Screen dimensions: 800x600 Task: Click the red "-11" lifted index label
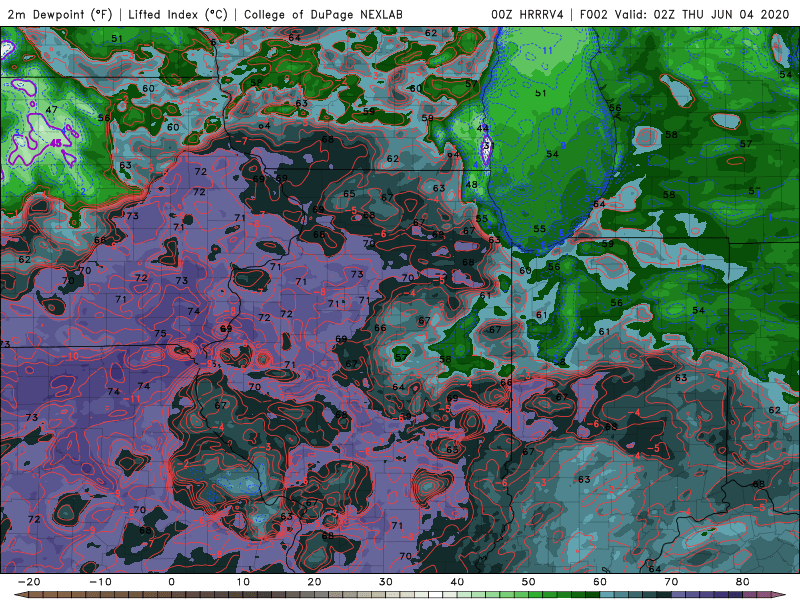[x=134, y=398]
